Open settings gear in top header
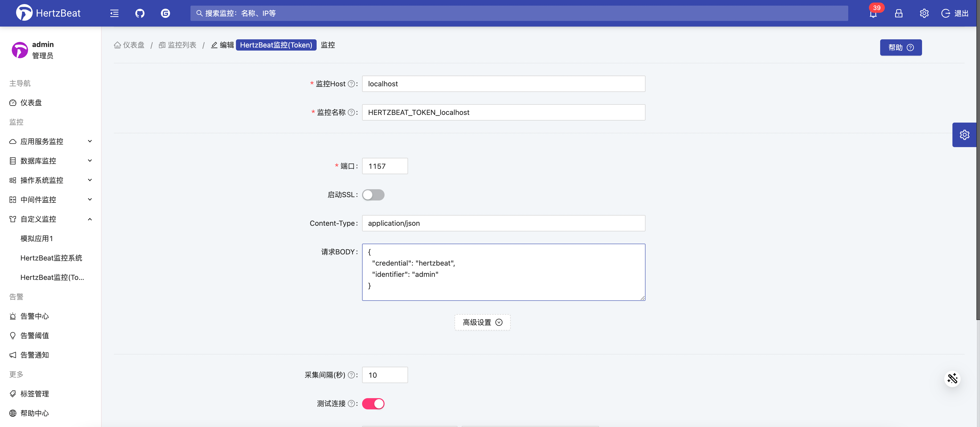The height and width of the screenshot is (427, 980). click(x=924, y=13)
